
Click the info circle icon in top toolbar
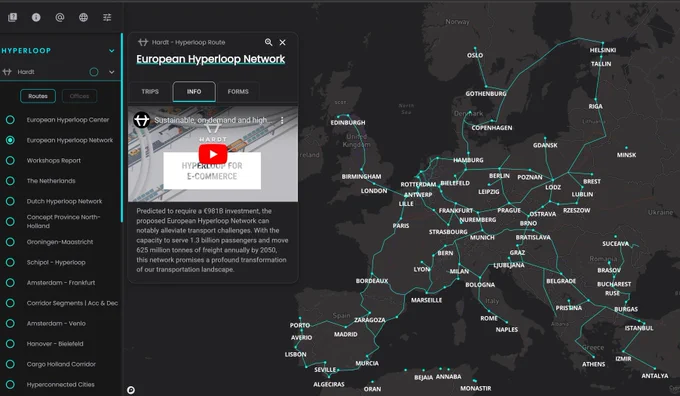click(36, 17)
